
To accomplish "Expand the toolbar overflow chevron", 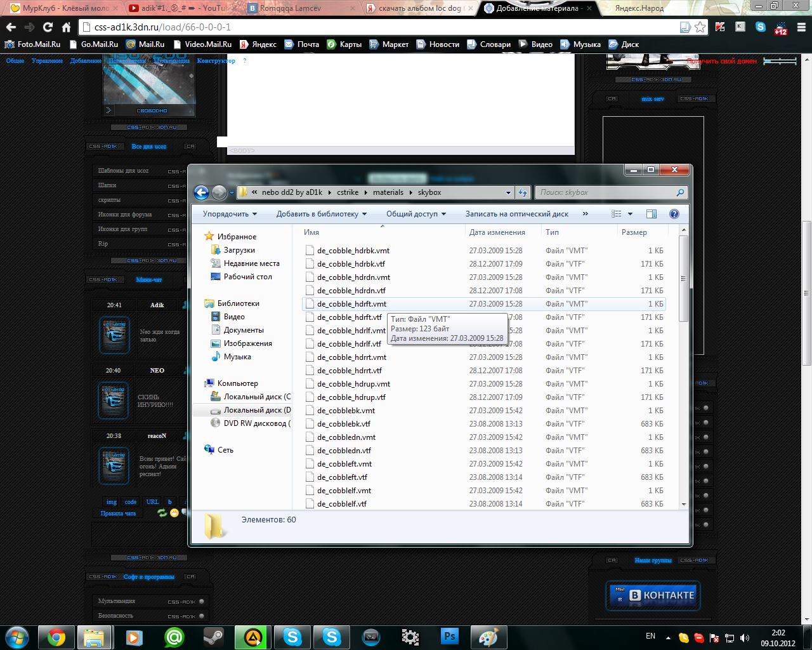I will pos(585,214).
